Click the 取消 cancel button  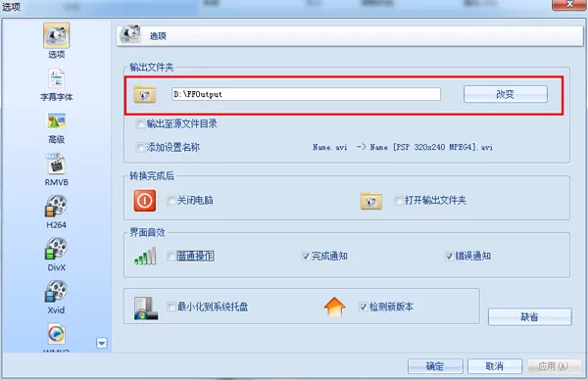point(495,366)
